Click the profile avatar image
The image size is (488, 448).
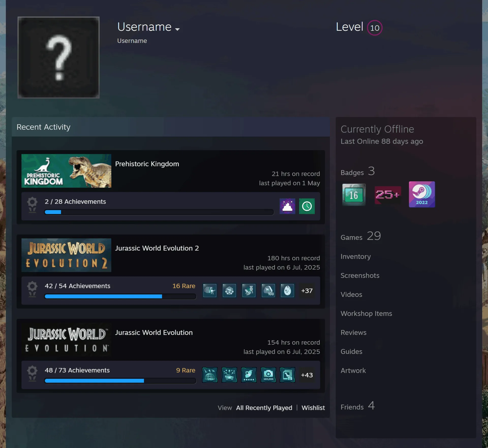(x=58, y=57)
